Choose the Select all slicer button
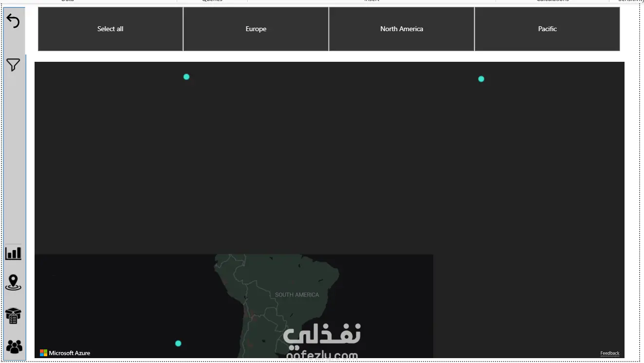 110,29
